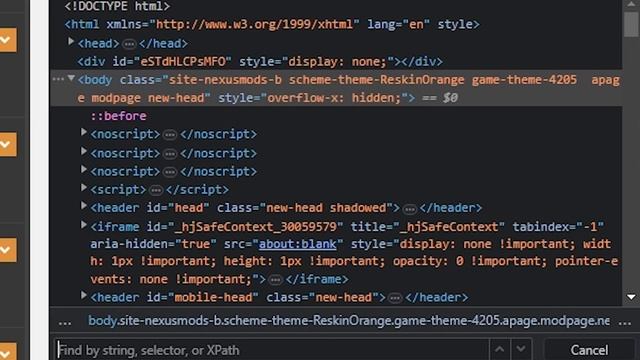The height and width of the screenshot is (360, 640).
Task: Click the "display: none;" style value
Action: coord(337,62)
